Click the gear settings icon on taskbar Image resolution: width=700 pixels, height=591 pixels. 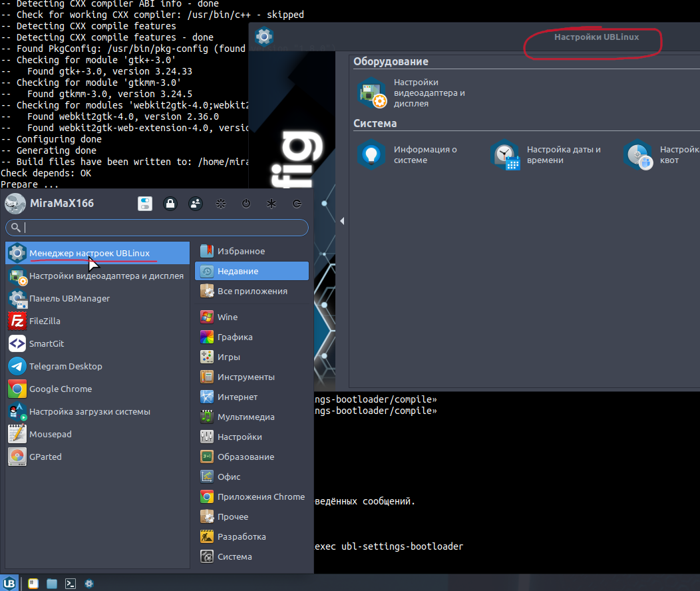pos(89,584)
